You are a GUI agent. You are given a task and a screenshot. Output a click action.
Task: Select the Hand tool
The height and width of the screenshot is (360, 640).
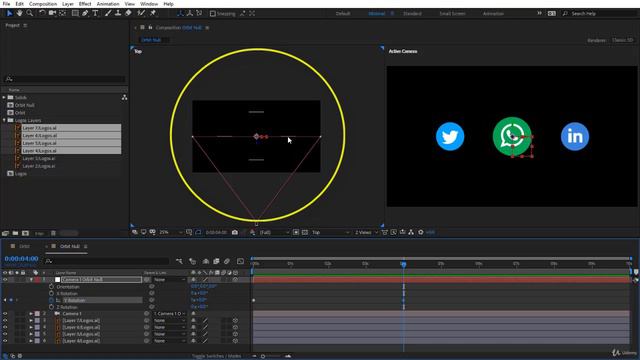[x=19, y=13]
